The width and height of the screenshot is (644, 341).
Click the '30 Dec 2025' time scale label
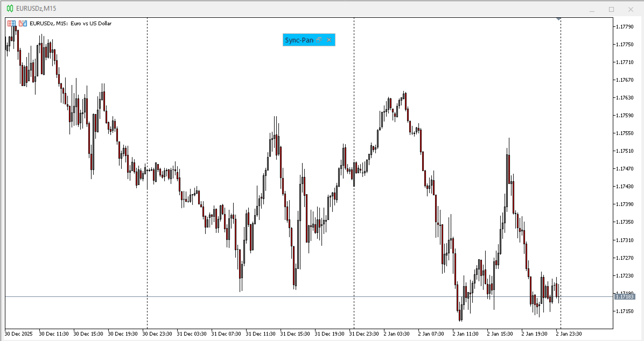pos(18,334)
